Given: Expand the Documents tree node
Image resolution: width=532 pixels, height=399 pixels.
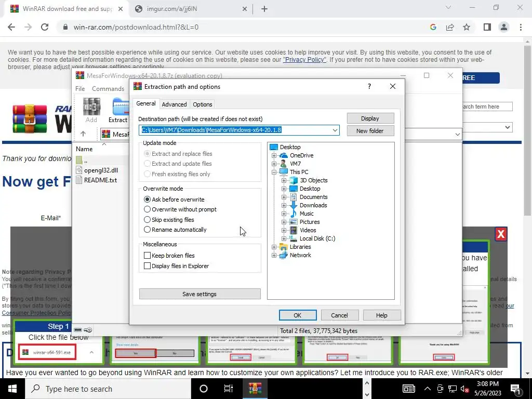Looking at the screenshot, I should coord(284,197).
